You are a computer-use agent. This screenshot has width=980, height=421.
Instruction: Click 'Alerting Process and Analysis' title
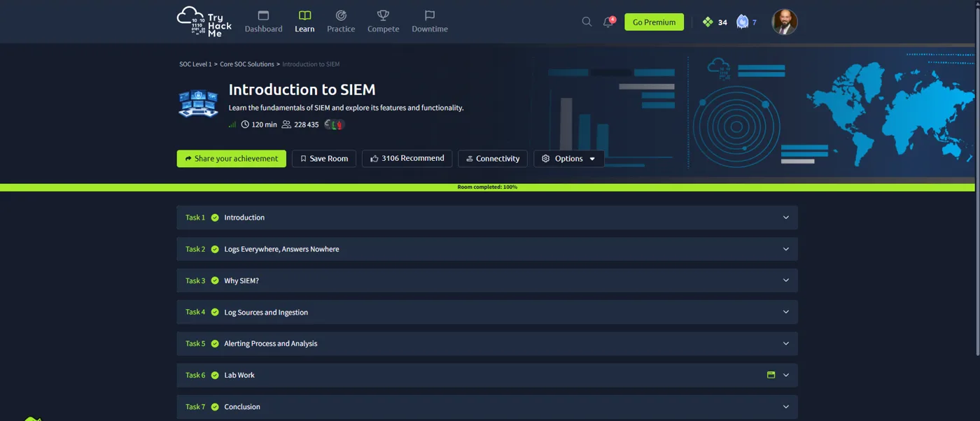[270, 343]
